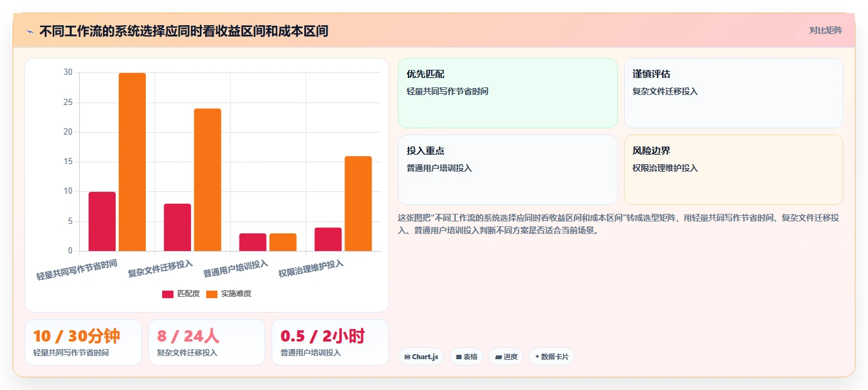Screen dimensions: 868x390
Task: Click the 10 / 30分钟 stat value
Action: [x=77, y=337]
